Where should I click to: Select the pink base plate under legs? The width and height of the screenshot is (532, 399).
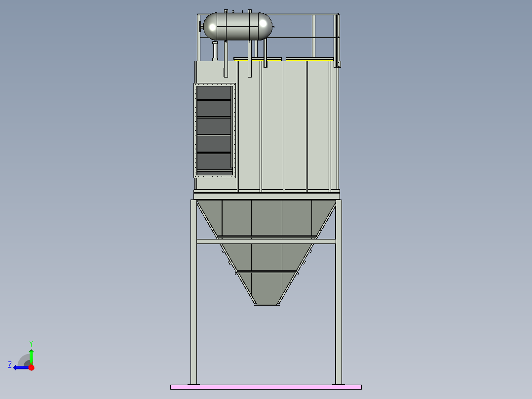coord(266,387)
